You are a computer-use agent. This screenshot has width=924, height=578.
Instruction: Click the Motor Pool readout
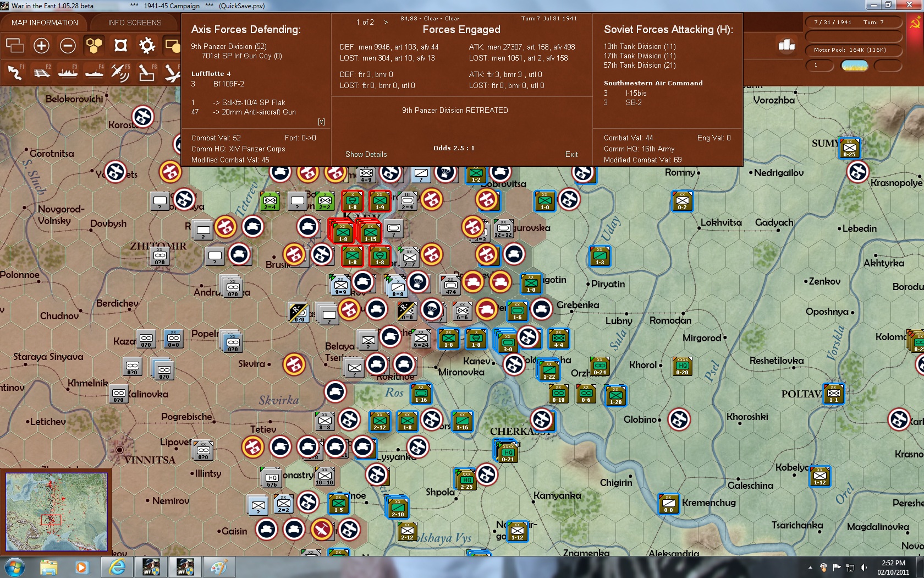pyautogui.click(x=853, y=50)
